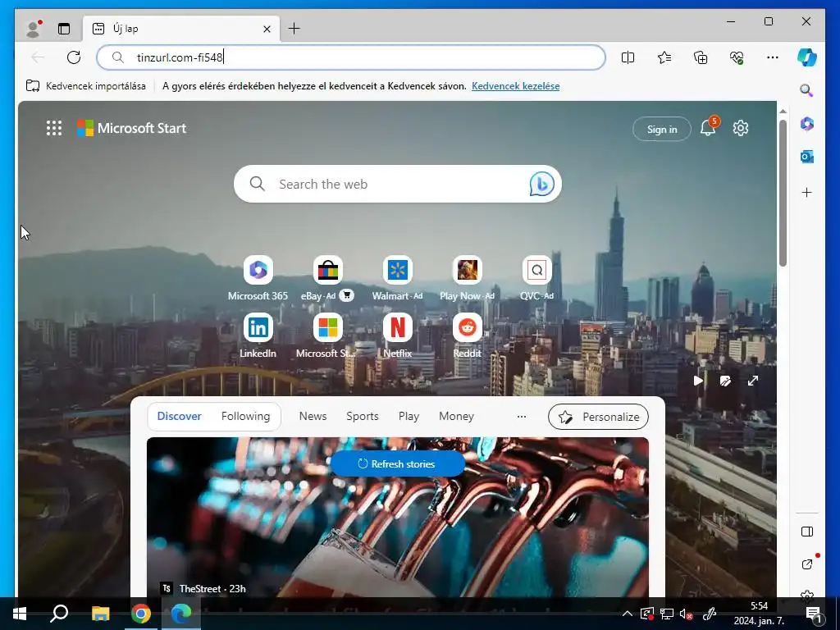
Task: Click the address bar with tinzurl text
Action: pyautogui.click(x=351, y=57)
